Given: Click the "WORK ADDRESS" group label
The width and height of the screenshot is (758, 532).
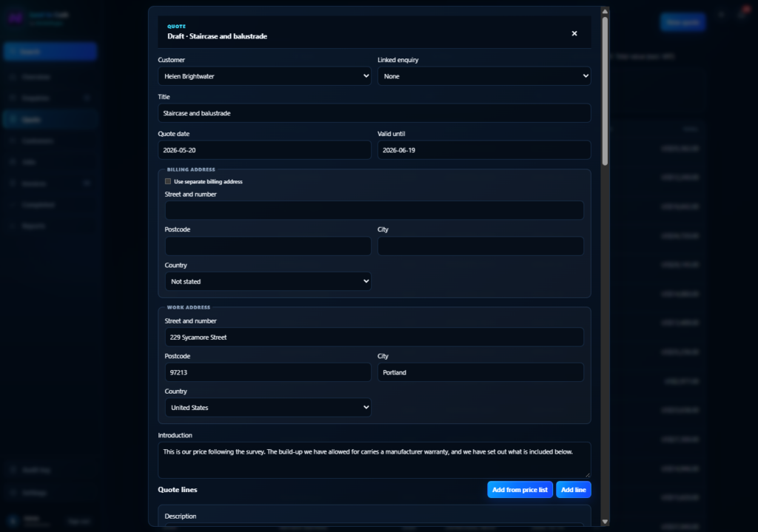Looking at the screenshot, I should (x=189, y=307).
